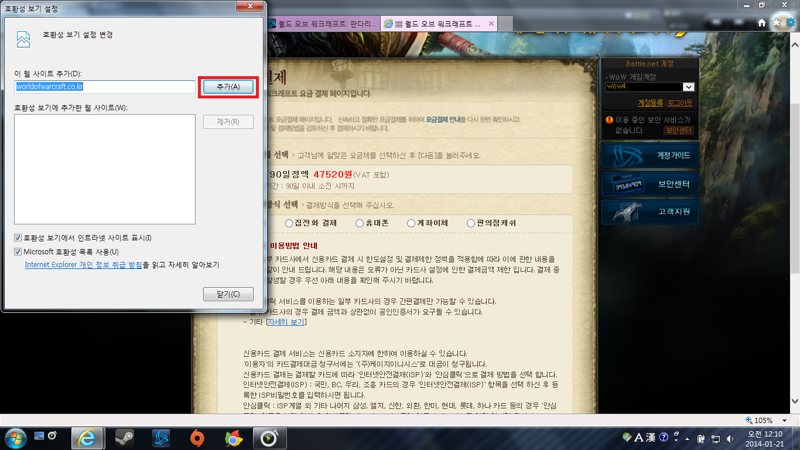Click the compatibility view websites list box
Viewport: 800px width, 450px height.
pyautogui.click(x=105, y=169)
